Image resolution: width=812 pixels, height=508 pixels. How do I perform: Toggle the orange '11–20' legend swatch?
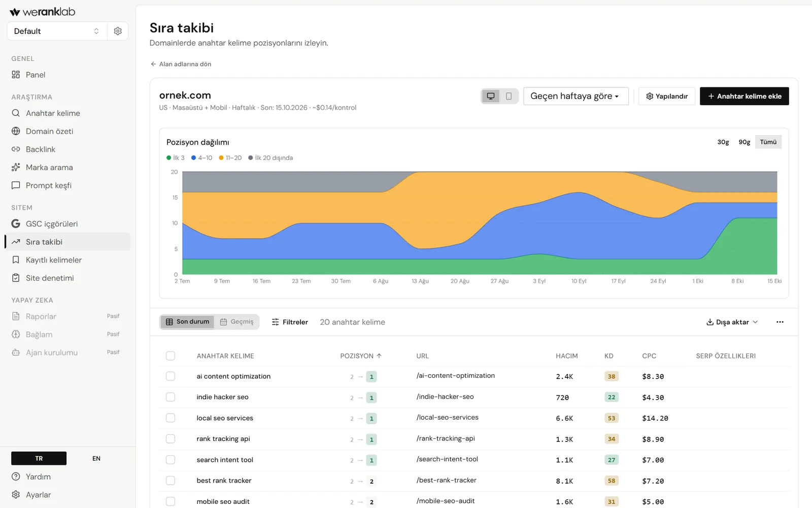coord(221,158)
